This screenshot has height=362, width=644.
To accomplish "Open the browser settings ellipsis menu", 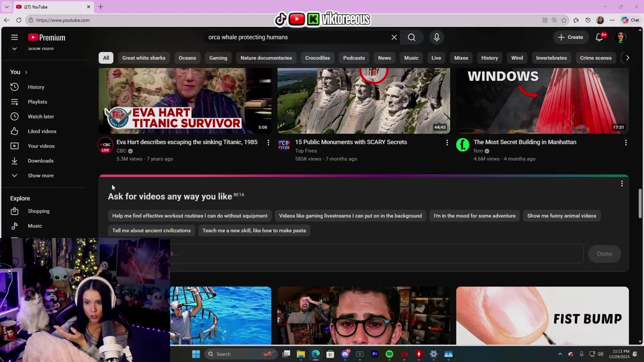I will pyautogui.click(x=612, y=20).
